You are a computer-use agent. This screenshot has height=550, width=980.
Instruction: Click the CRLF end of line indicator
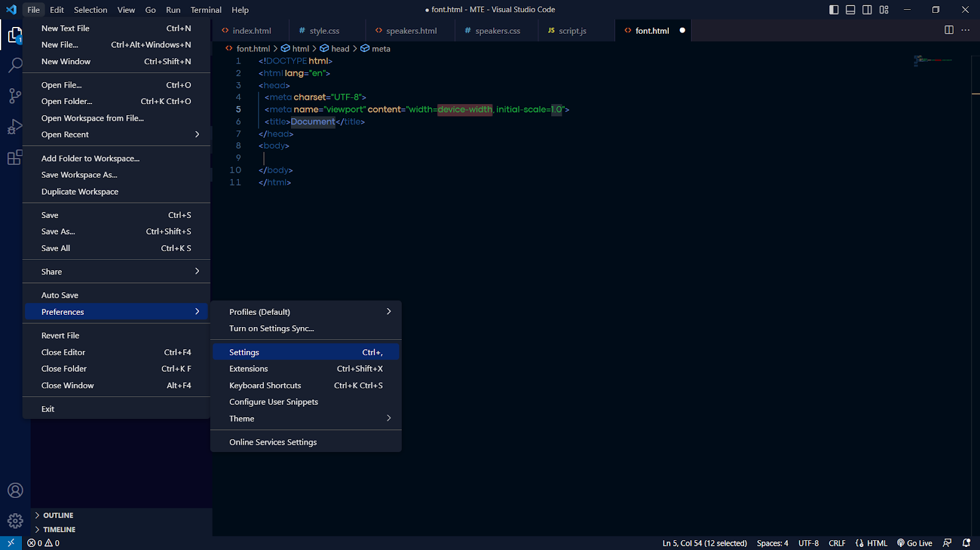837,543
